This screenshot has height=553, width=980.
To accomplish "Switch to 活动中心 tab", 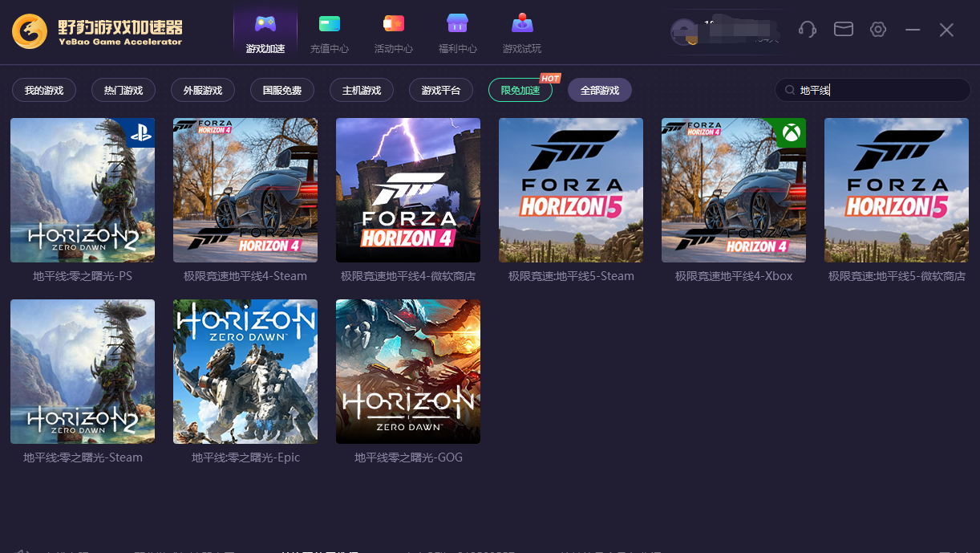I will (394, 33).
